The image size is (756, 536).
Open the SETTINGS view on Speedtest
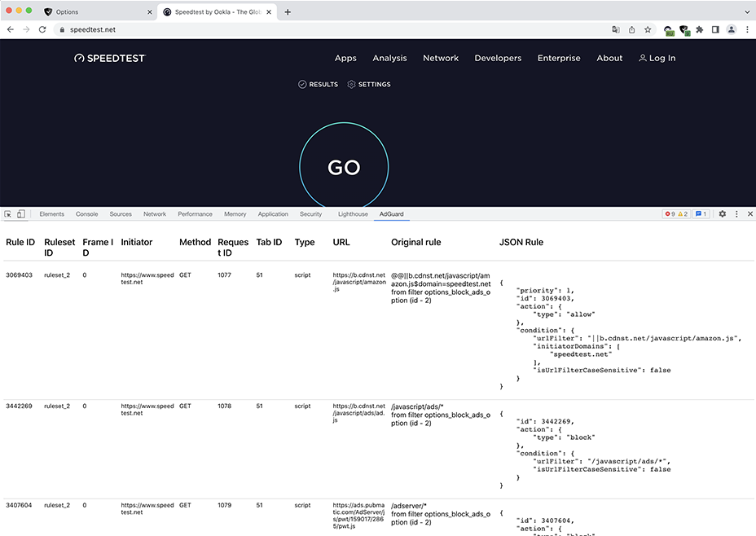pyautogui.click(x=369, y=84)
